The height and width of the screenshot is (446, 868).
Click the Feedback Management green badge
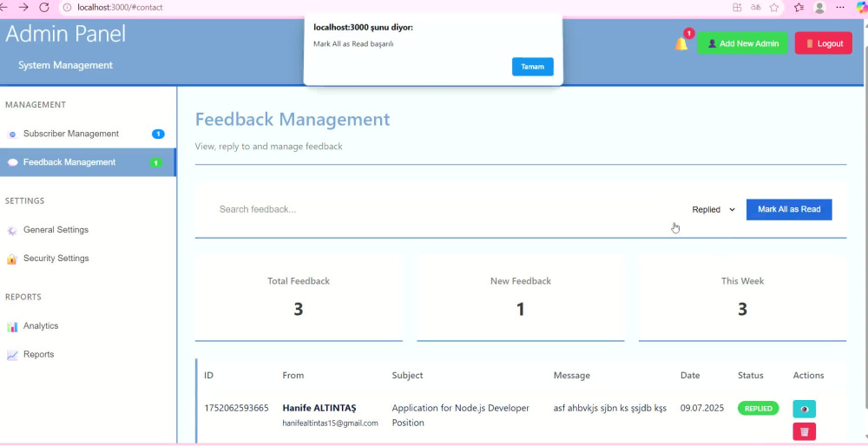tap(156, 162)
